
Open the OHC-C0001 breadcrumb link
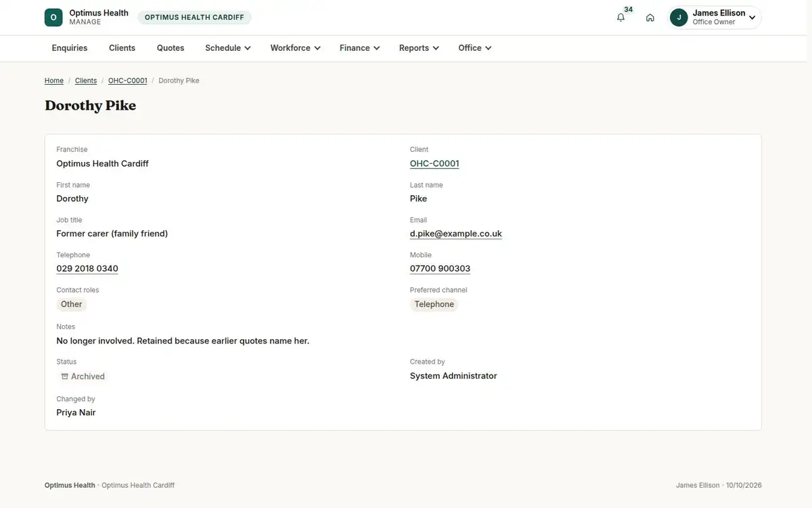click(128, 81)
